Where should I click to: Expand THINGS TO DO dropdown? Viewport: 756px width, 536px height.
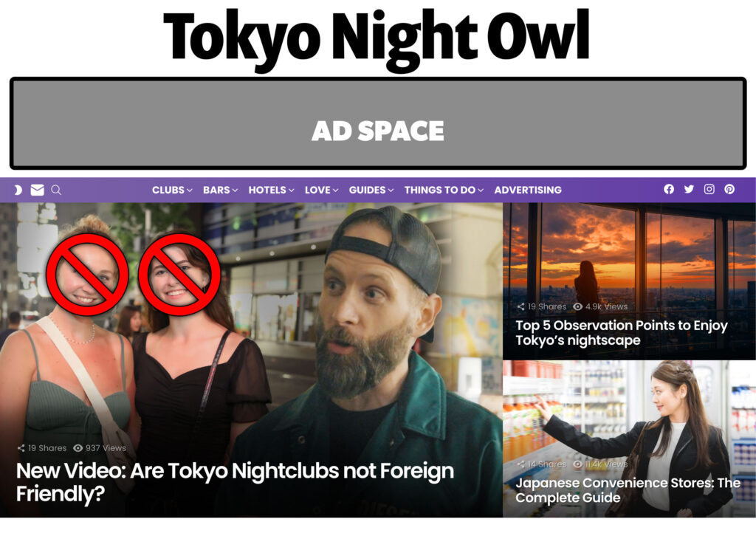pos(444,190)
